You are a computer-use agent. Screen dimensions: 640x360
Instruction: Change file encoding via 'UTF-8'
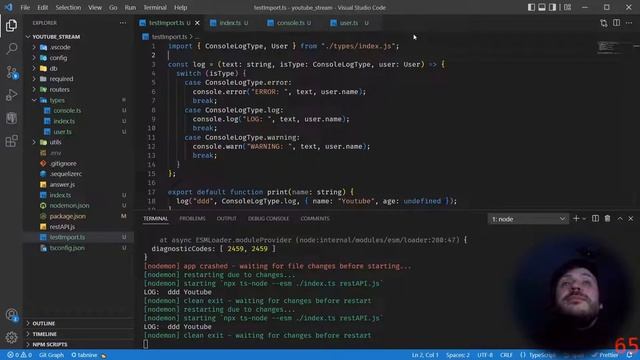click(485, 355)
